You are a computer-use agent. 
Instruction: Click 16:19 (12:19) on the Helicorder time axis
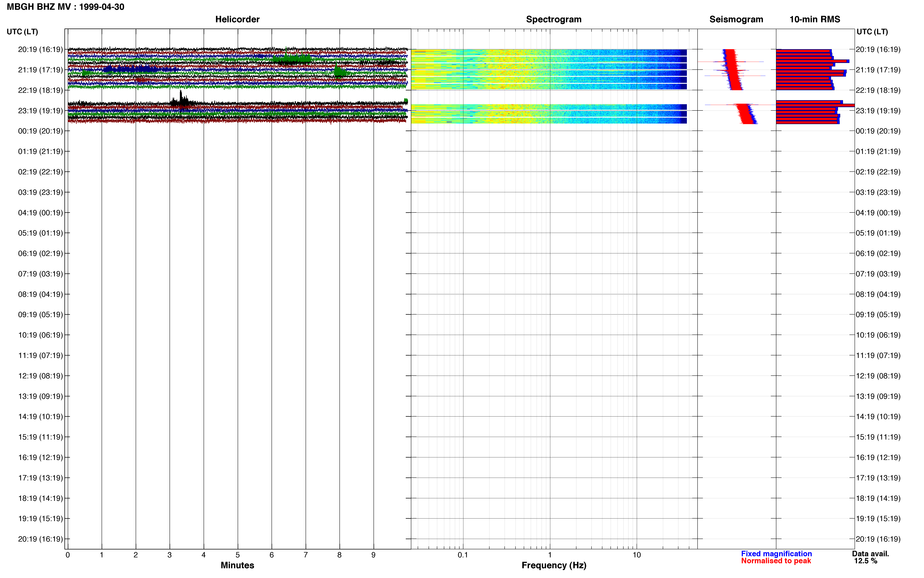41,457
